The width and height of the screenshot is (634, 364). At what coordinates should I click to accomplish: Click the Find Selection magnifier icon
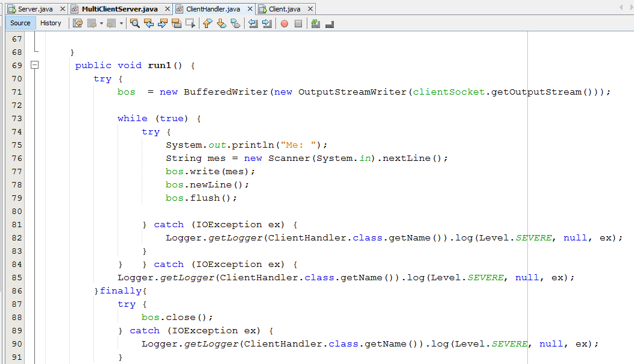(x=135, y=24)
